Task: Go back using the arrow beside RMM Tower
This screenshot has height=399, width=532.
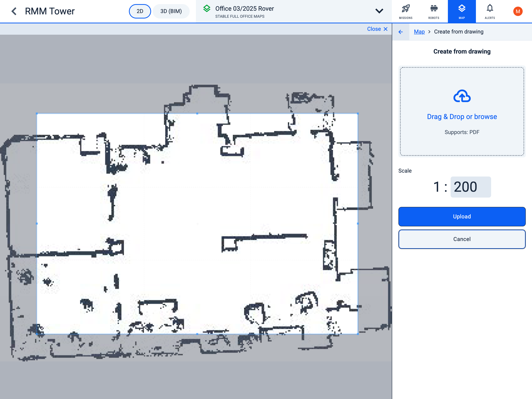Action: pyautogui.click(x=14, y=11)
